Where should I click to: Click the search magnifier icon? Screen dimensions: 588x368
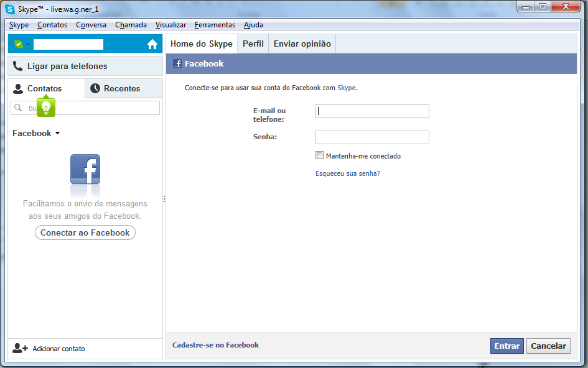(17, 108)
